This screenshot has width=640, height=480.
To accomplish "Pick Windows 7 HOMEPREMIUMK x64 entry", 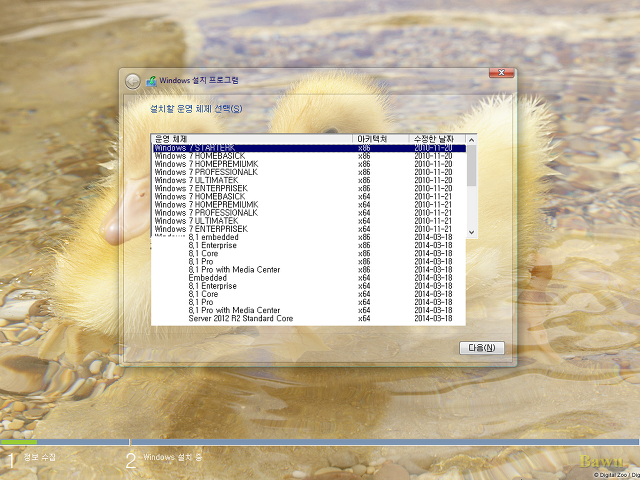I will click(x=309, y=205).
